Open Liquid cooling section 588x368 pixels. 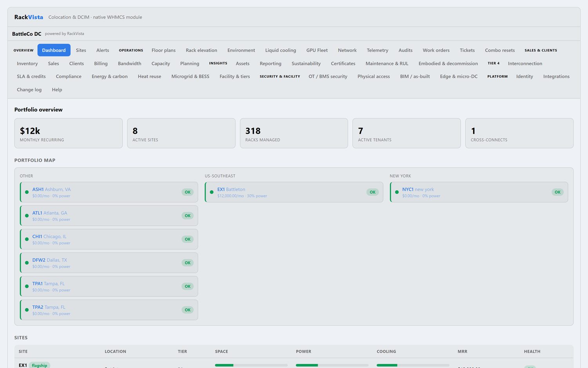pos(281,50)
